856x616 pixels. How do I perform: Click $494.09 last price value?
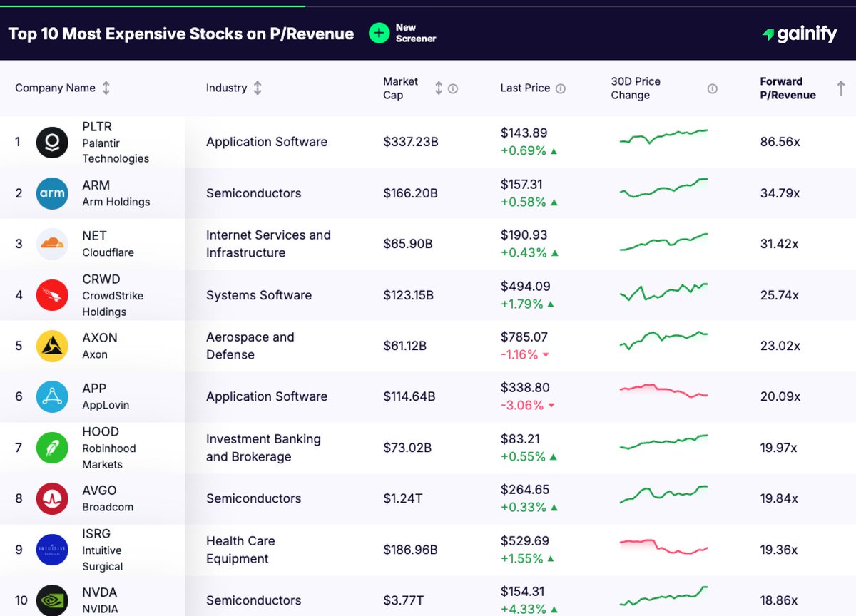point(526,287)
